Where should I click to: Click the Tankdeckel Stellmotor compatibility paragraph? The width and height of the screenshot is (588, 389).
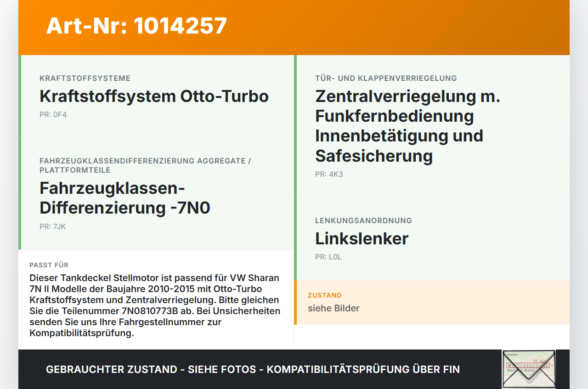pyautogui.click(x=155, y=305)
